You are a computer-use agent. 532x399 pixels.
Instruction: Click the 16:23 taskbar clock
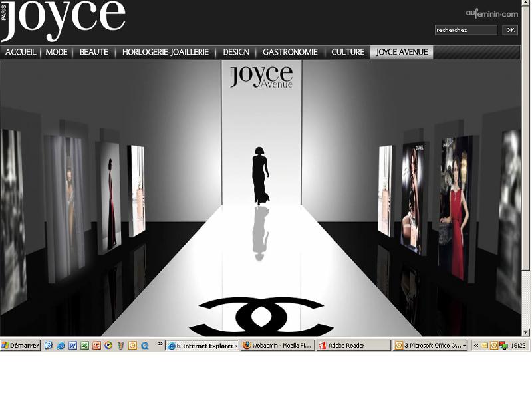pos(518,346)
